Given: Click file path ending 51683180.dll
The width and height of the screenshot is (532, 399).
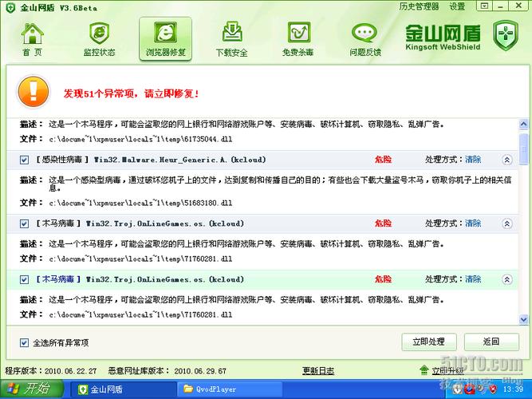Looking at the screenshot, I should (140, 203).
